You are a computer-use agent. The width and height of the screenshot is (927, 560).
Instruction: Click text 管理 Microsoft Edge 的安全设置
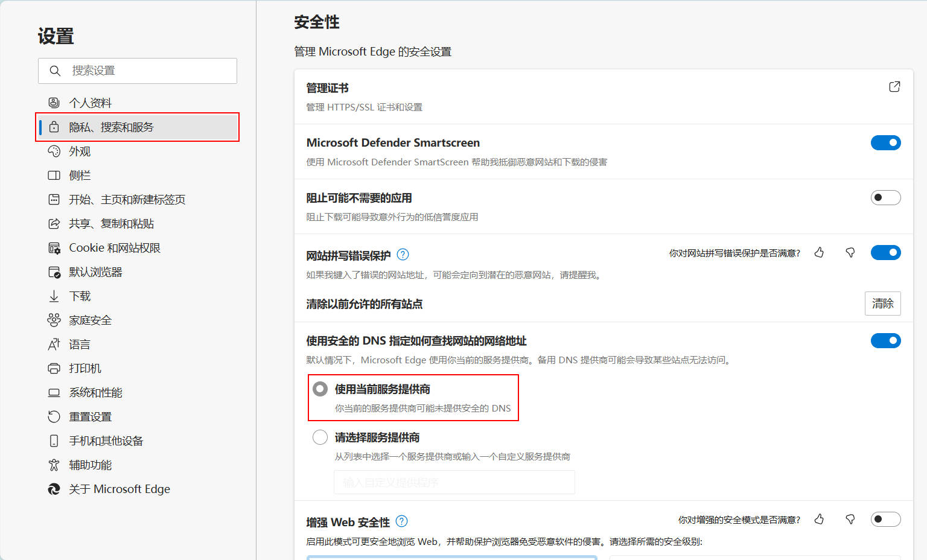coord(372,52)
